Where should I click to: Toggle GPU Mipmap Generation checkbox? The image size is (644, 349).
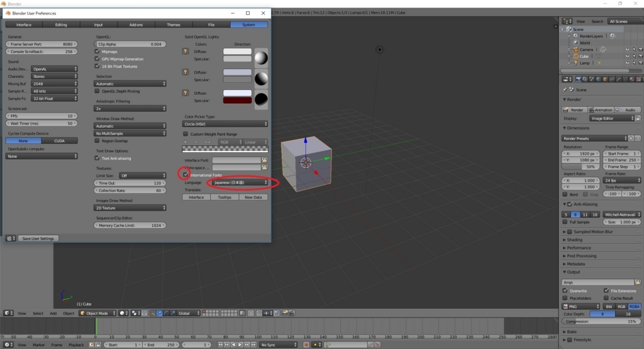point(97,58)
